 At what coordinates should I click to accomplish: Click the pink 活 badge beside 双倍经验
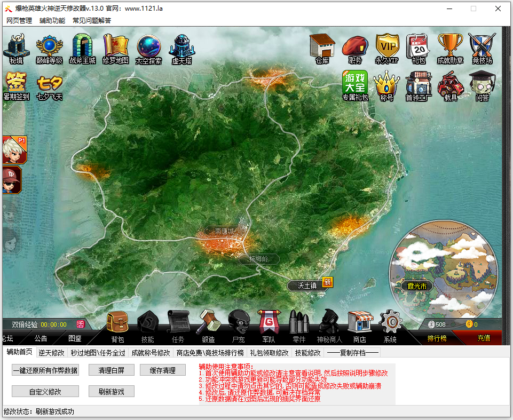pos(81,324)
